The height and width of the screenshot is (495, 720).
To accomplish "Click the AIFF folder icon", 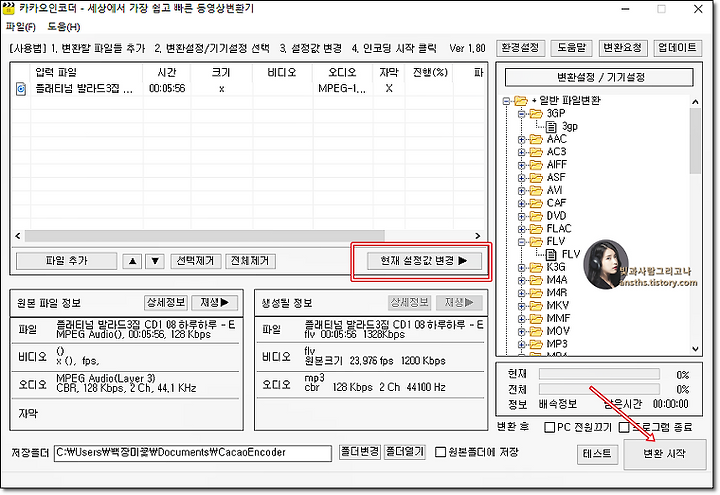I will (x=536, y=164).
